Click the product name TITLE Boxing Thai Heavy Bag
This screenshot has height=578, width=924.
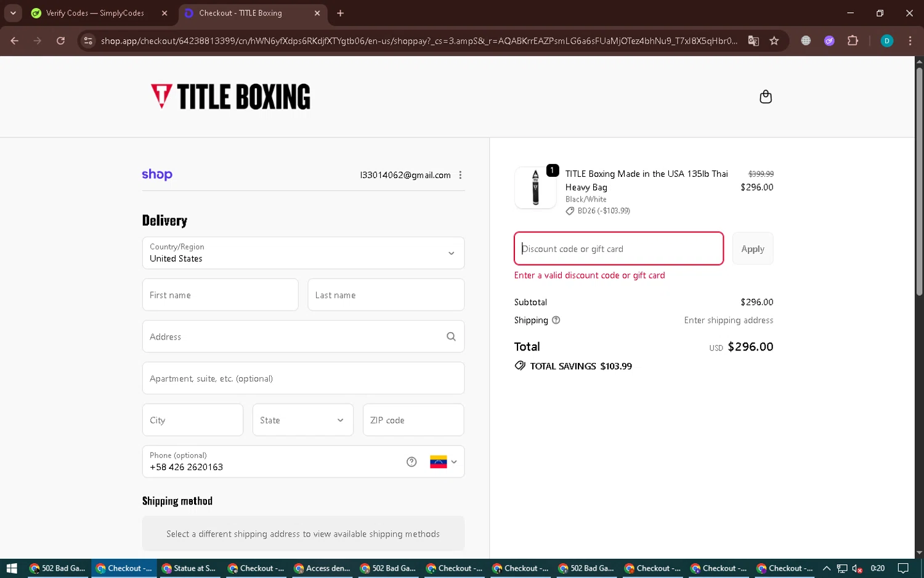647,181
